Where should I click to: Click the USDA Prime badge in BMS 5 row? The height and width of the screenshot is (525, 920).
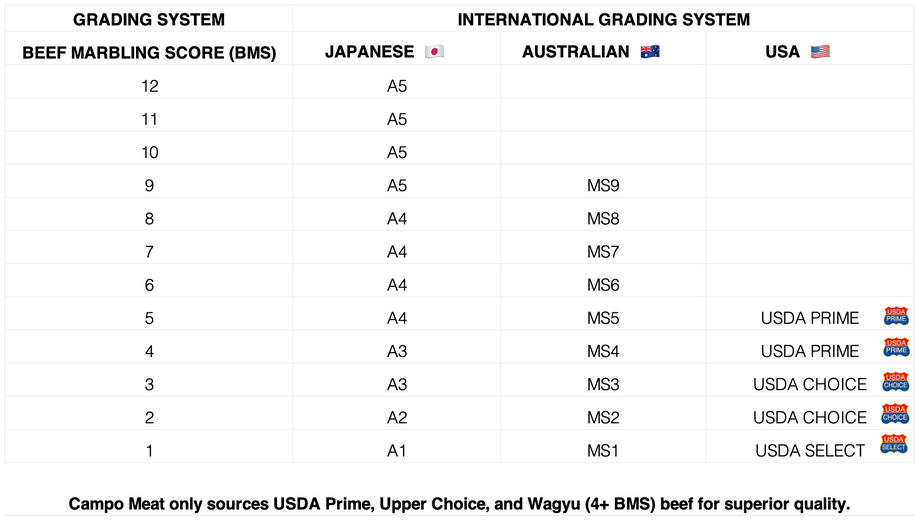896,316
